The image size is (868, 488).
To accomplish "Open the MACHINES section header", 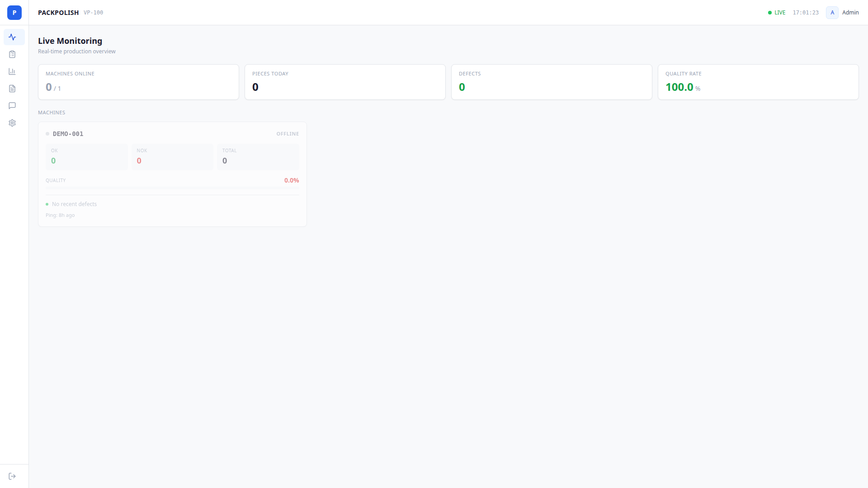I will pyautogui.click(x=52, y=113).
